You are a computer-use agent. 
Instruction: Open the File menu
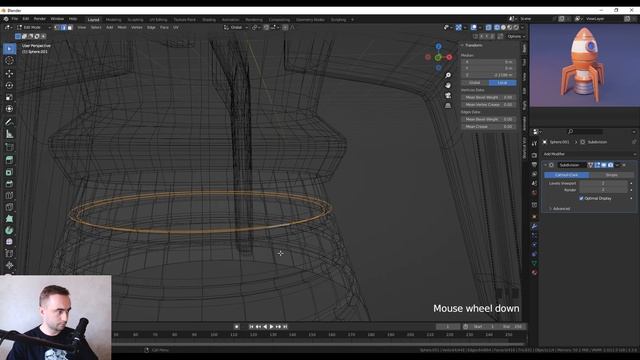pyautogui.click(x=15, y=19)
